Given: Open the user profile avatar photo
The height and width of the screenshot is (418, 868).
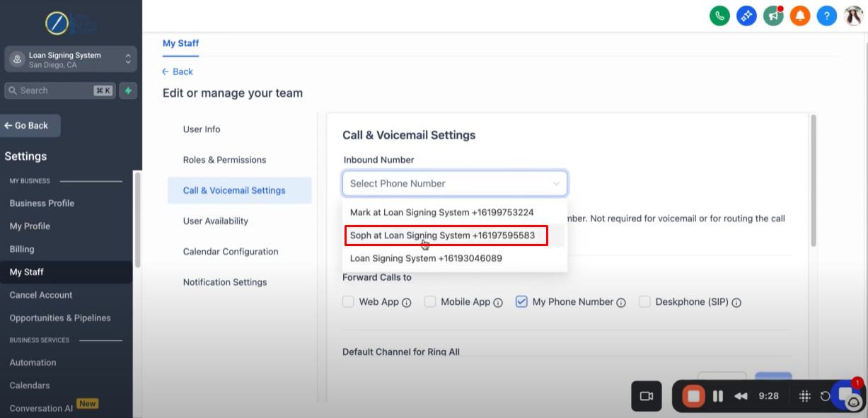Looking at the screenshot, I should tap(854, 16).
